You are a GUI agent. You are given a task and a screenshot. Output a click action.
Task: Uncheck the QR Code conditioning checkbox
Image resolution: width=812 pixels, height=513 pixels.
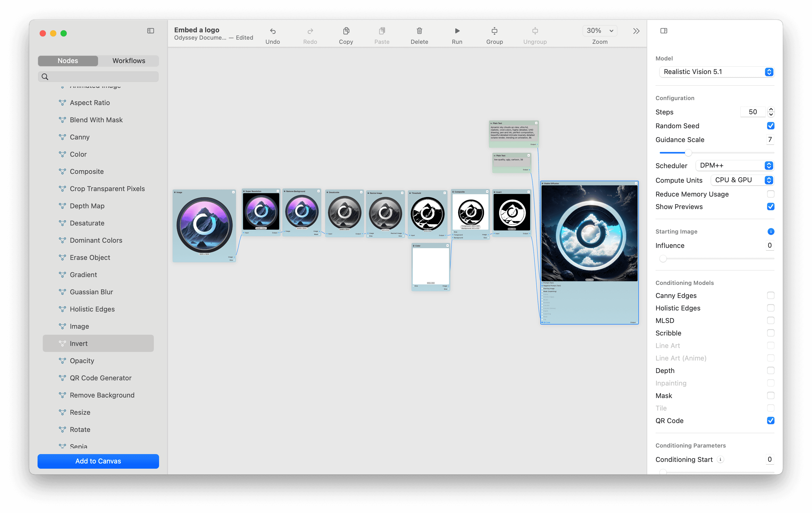[770, 421]
